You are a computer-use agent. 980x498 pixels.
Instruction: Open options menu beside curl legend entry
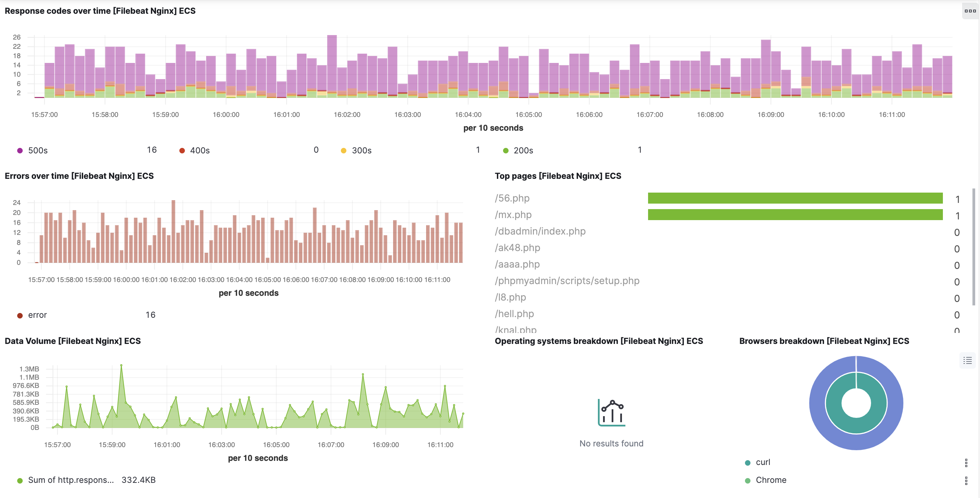pyautogui.click(x=966, y=463)
